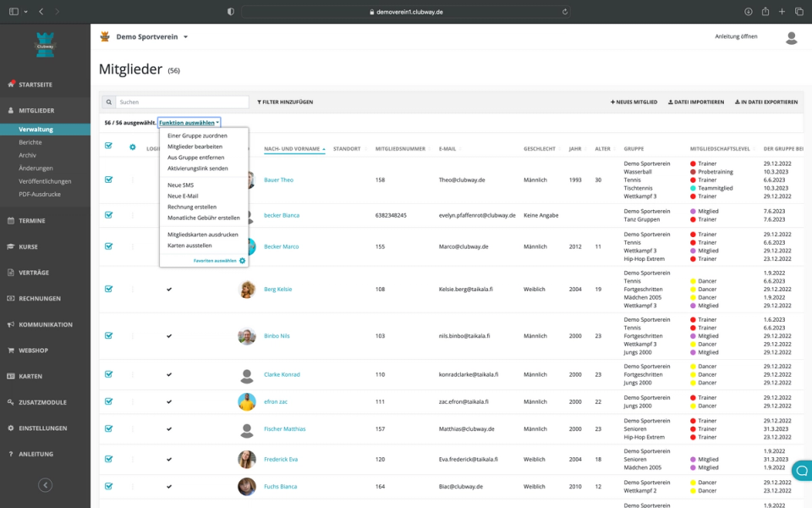Click the Kurse graduation cap icon
The image size is (812, 508).
pos(11,246)
